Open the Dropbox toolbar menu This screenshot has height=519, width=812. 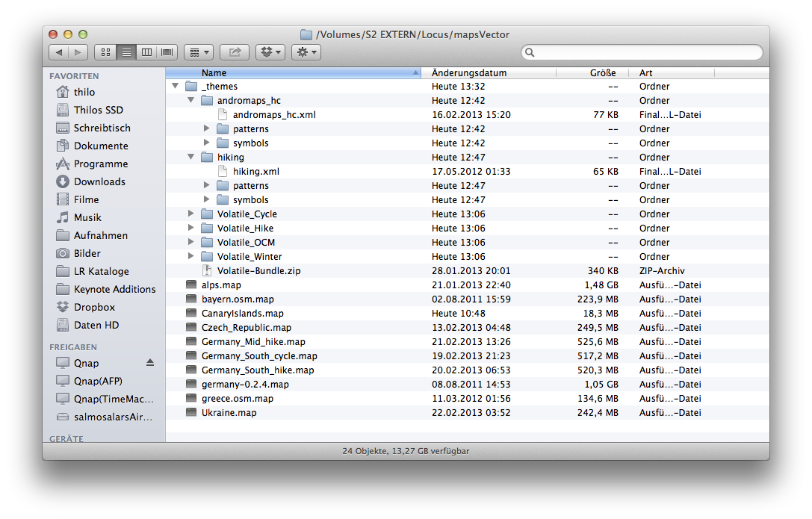click(x=270, y=52)
